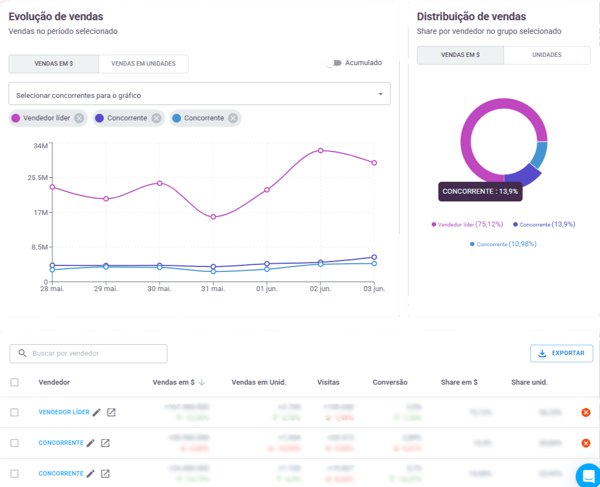This screenshot has height=487, width=600.
Task: Edit the third-row Concorrente pencil icon
Action: [90, 474]
